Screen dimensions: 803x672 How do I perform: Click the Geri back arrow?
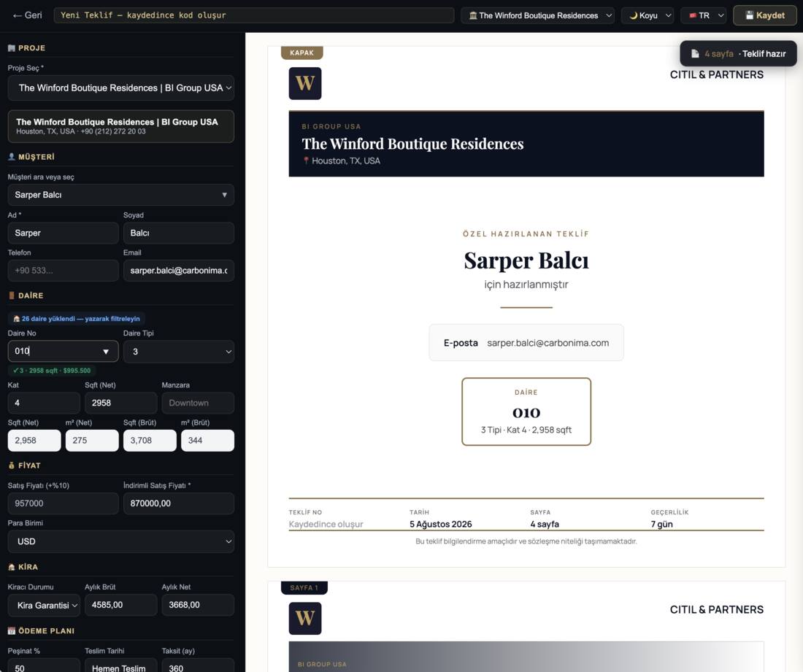point(27,15)
